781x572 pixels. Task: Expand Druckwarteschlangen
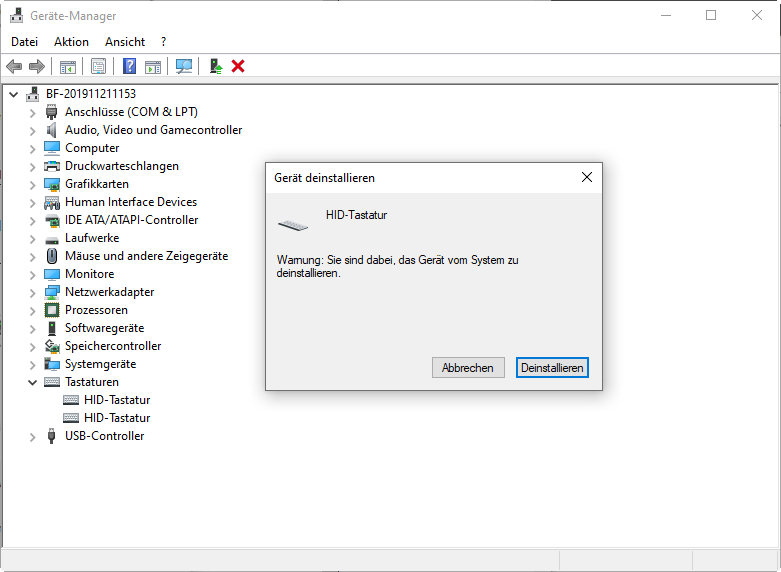tap(32, 166)
